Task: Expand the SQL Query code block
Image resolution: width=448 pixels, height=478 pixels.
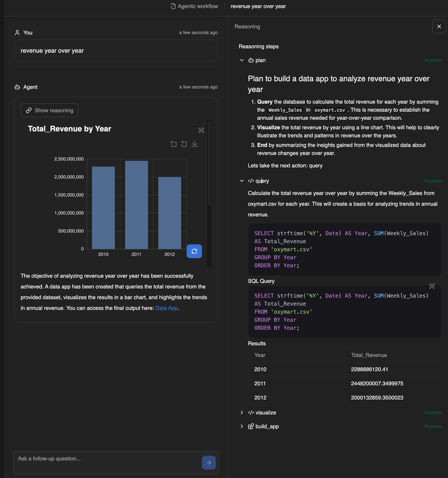Action: point(432,286)
